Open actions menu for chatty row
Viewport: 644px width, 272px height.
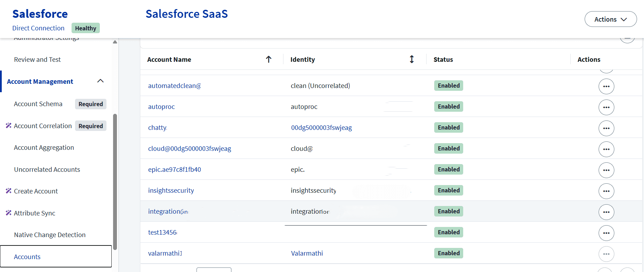tap(606, 128)
